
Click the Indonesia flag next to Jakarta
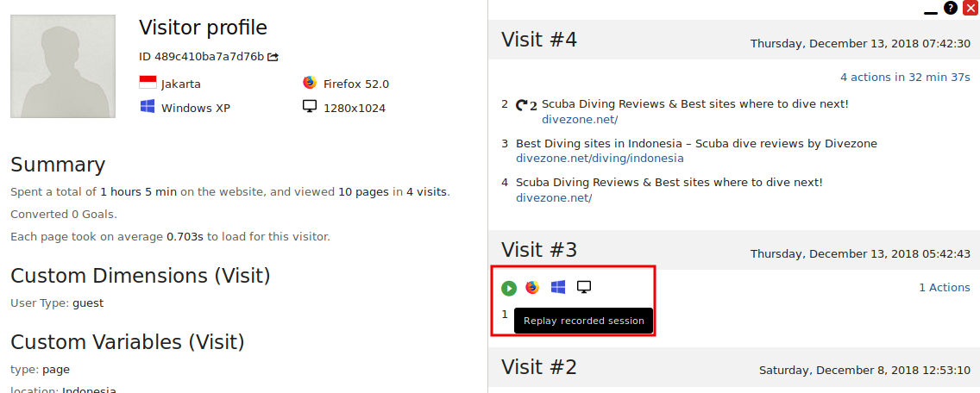(148, 84)
